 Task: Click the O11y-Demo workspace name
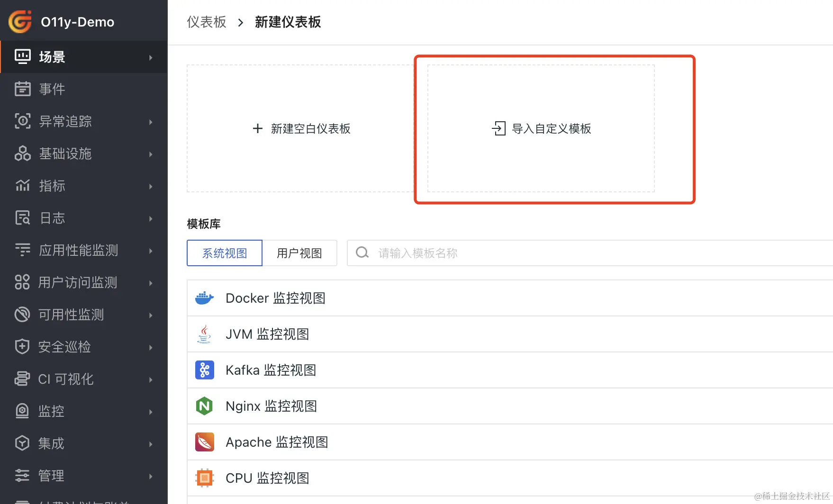coord(78,22)
